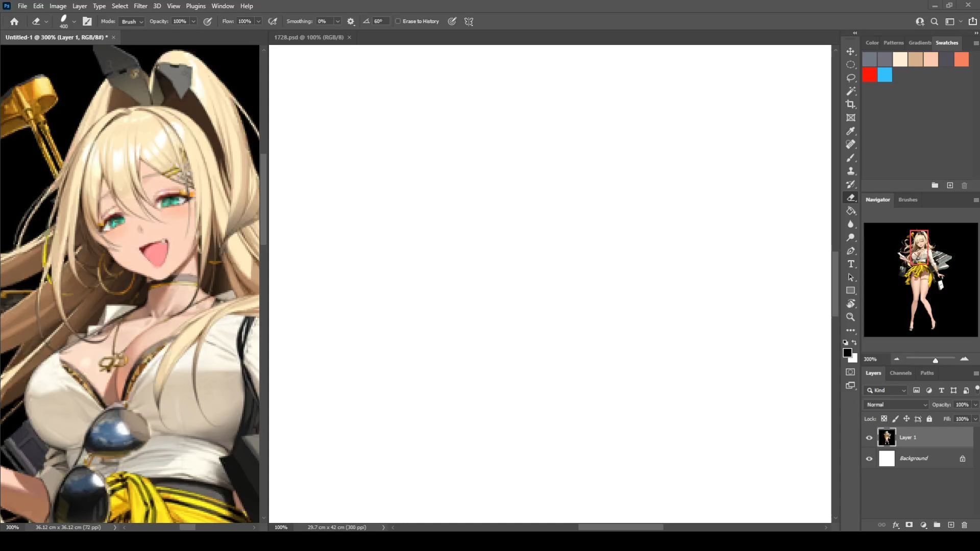Toggle lock transparent pixels
The width and height of the screenshot is (980, 551).
(884, 419)
